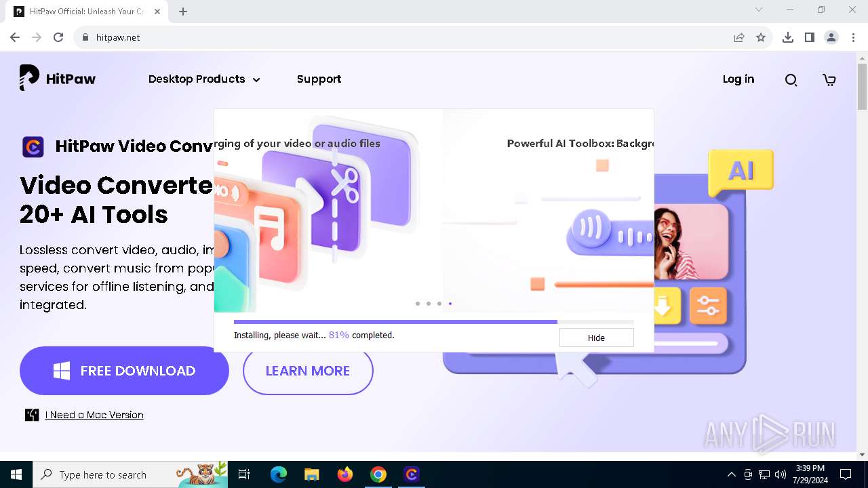Image resolution: width=868 pixels, height=488 pixels.
Task: Click the Windows search box
Action: [x=132, y=474]
